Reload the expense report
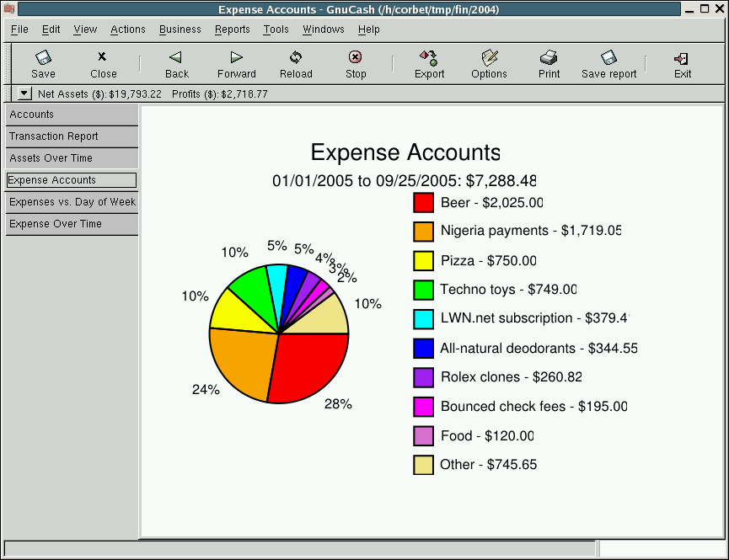This screenshot has height=560, width=729. click(x=296, y=58)
